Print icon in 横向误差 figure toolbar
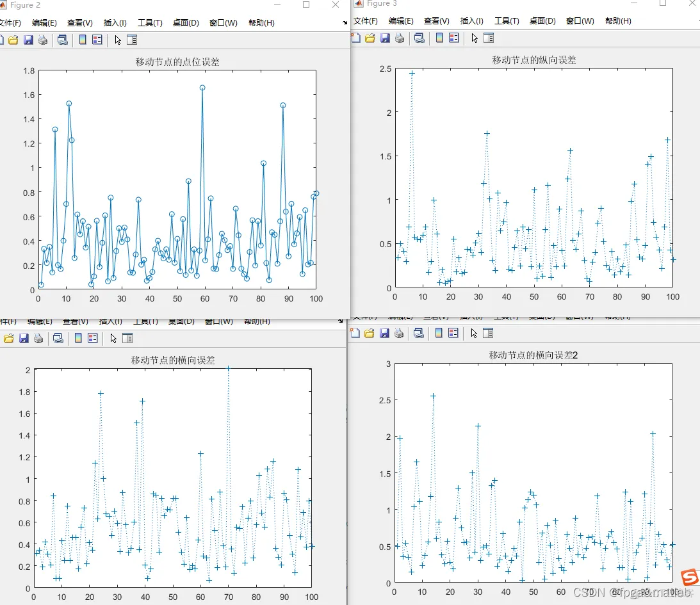This screenshot has width=700, height=605. click(38, 339)
